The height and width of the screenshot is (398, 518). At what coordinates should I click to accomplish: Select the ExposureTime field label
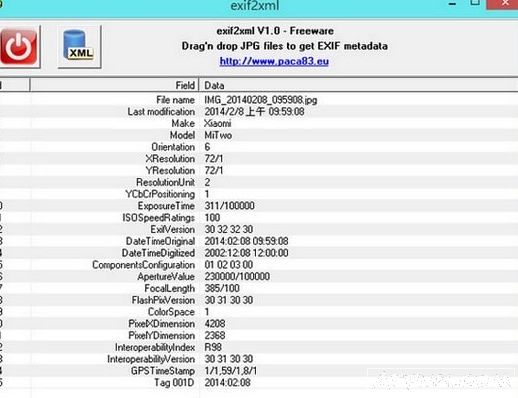click(166, 206)
